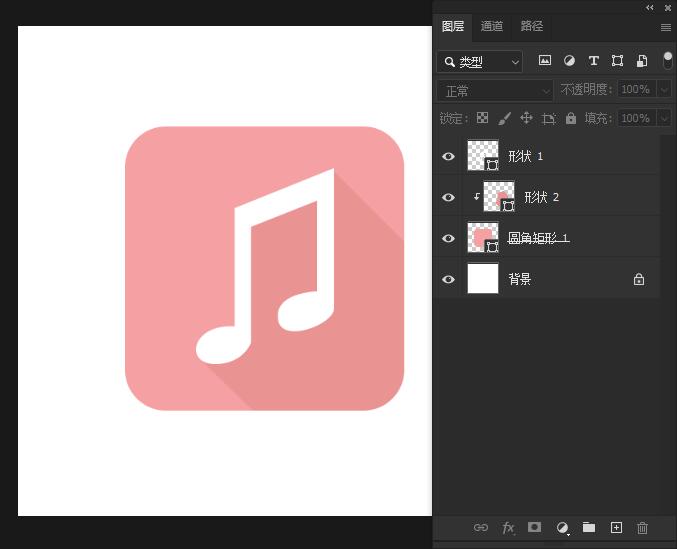
Task: Prevent artboard auto-nesting lock icon
Action: coord(548,118)
